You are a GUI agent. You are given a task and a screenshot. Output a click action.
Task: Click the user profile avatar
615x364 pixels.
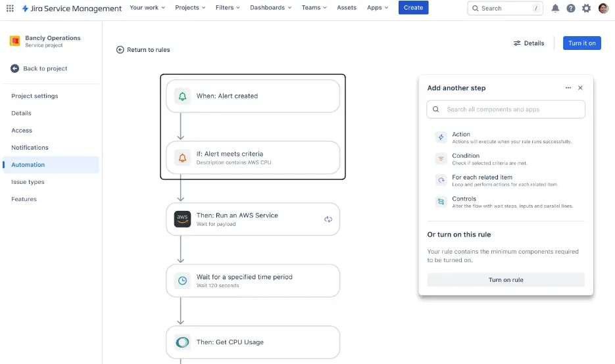pyautogui.click(x=603, y=8)
